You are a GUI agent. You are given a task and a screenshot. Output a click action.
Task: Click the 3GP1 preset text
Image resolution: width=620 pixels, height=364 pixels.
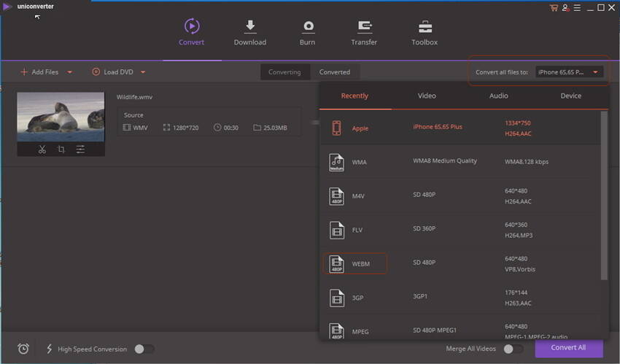click(x=420, y=296)
